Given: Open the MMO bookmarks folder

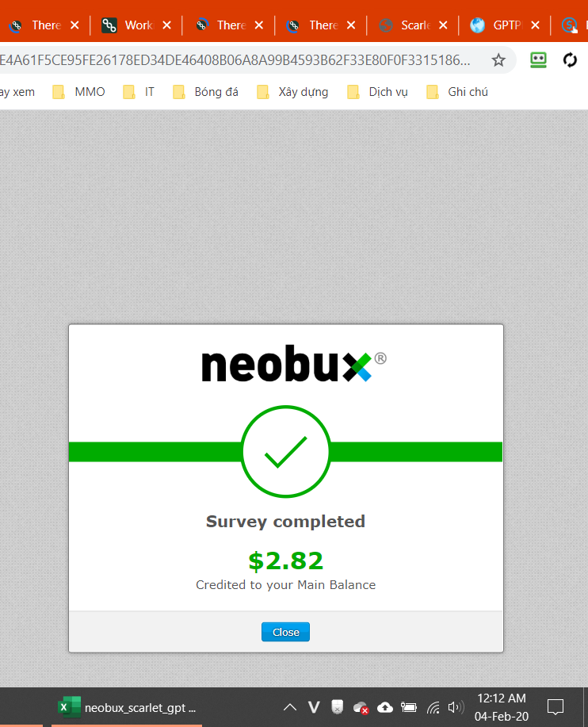Looking at the screenshot, I should tap(78, 92).
